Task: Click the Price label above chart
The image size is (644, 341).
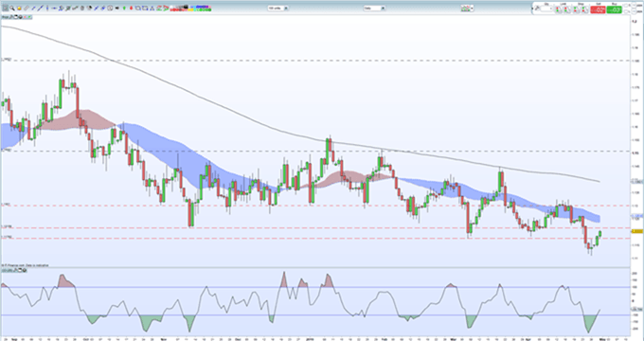Action: [x=5, y=17]
